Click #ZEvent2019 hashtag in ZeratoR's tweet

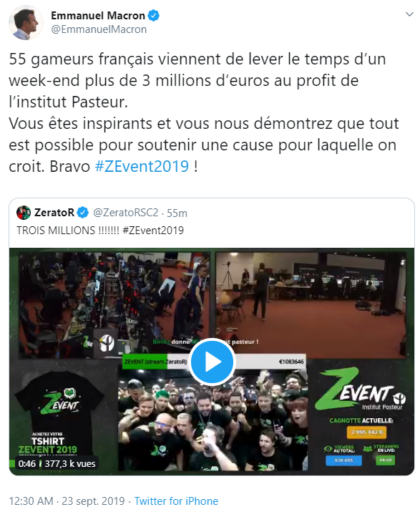153,231
